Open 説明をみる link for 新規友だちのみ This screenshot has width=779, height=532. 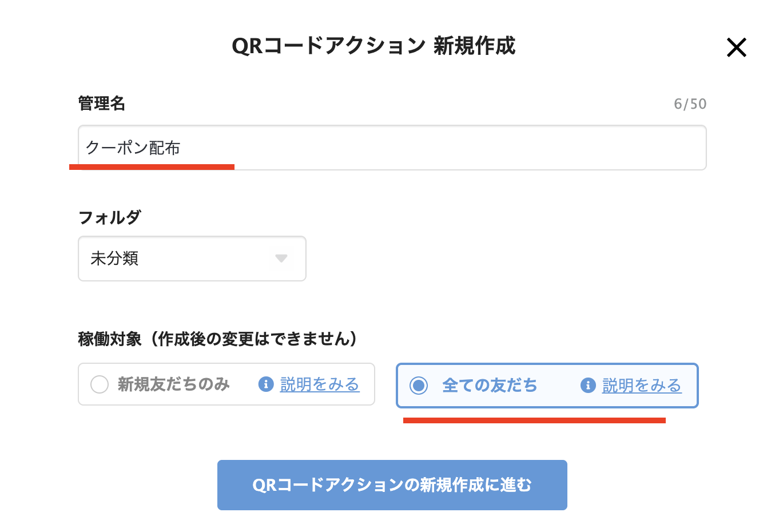(x=320, y=384)
